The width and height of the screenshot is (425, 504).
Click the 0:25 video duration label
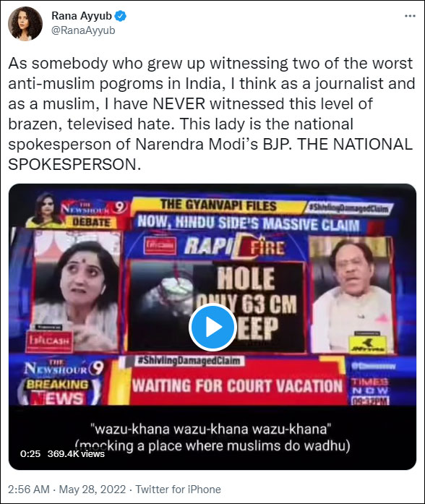click(x=30, y=454)
